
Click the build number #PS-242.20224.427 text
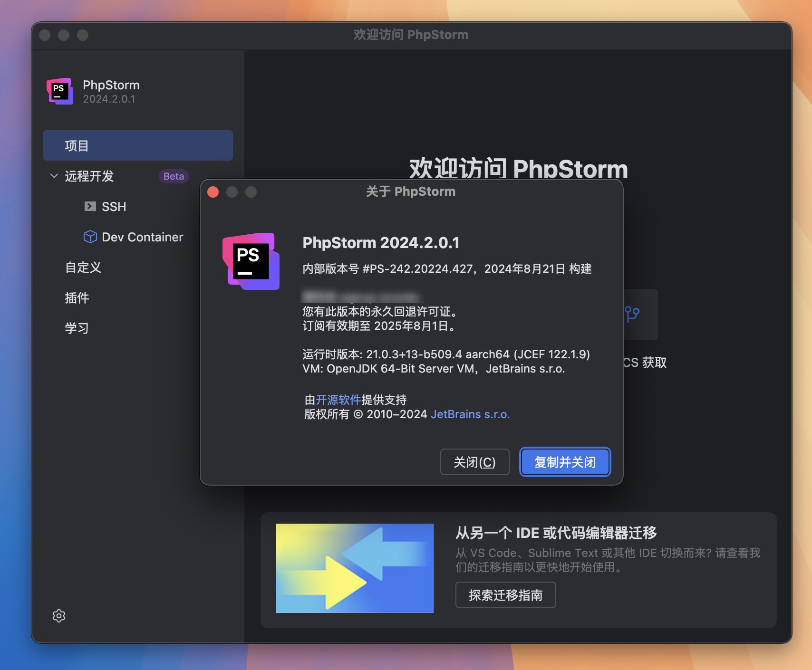click(x=417, y=269)
